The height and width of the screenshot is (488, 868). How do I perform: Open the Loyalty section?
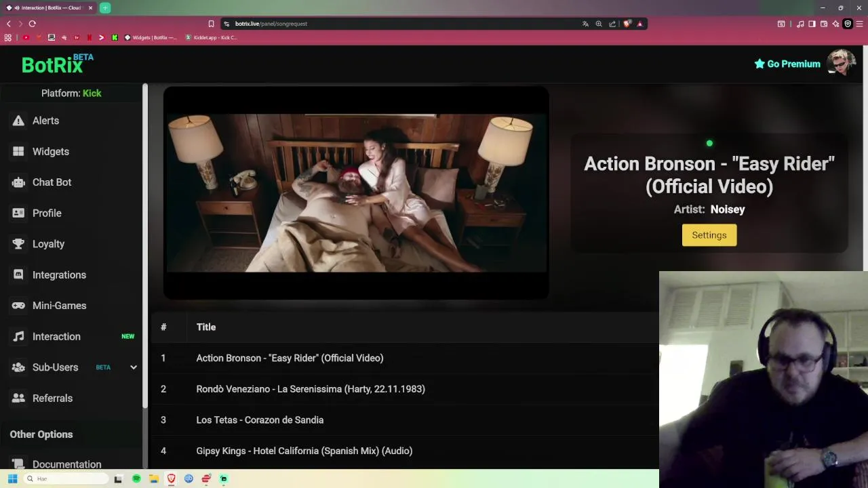[48, 244]
